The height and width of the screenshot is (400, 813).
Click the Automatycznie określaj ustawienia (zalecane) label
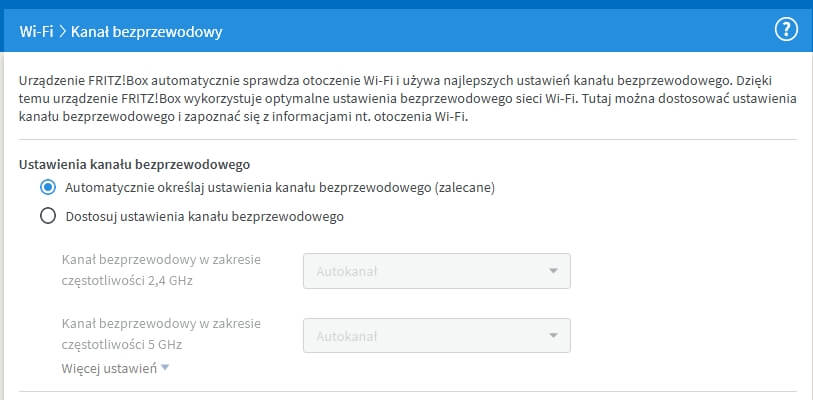coord(280,187)
